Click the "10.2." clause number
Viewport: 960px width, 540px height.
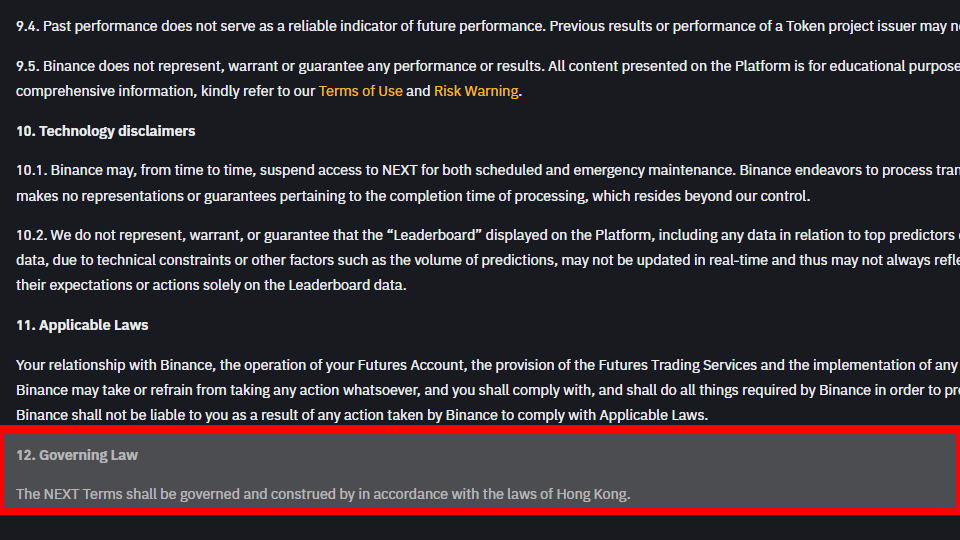pos(31,235)
